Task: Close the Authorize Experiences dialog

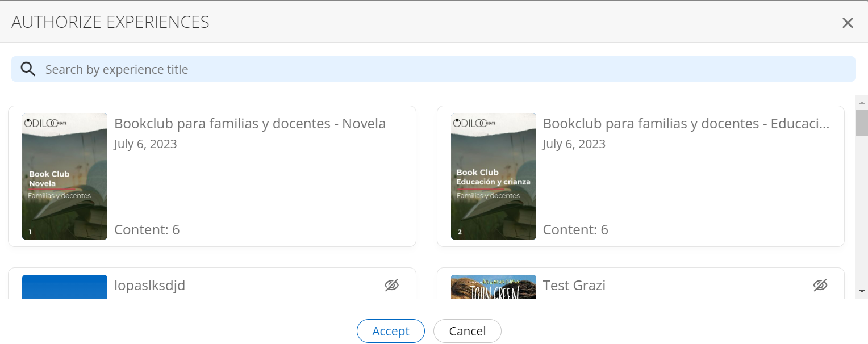Action: click(x=848, y=23)
